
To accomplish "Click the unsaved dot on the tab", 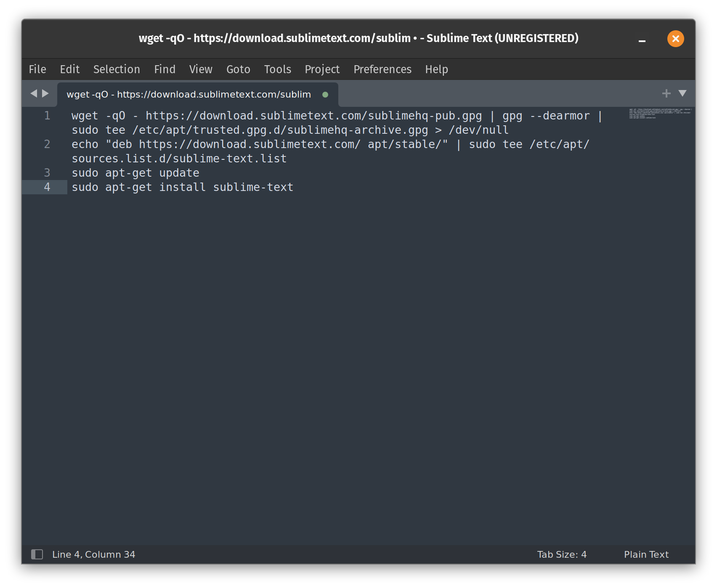I will tap(325, 95).
